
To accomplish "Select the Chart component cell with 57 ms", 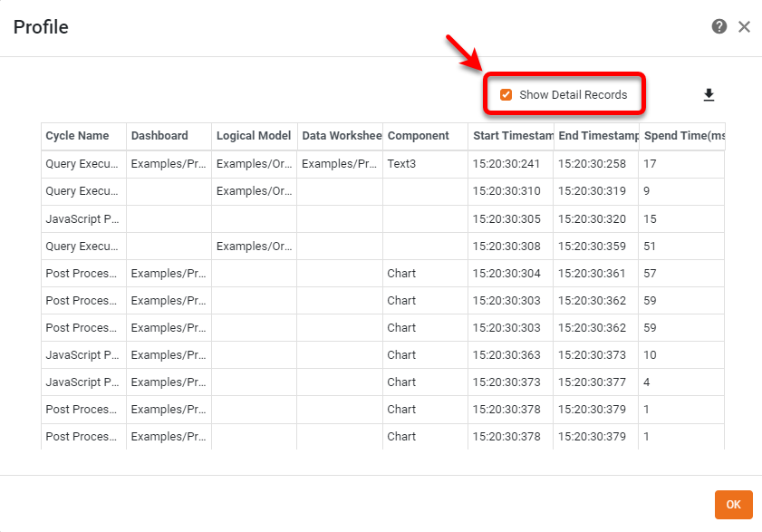I will coord(401,273).
